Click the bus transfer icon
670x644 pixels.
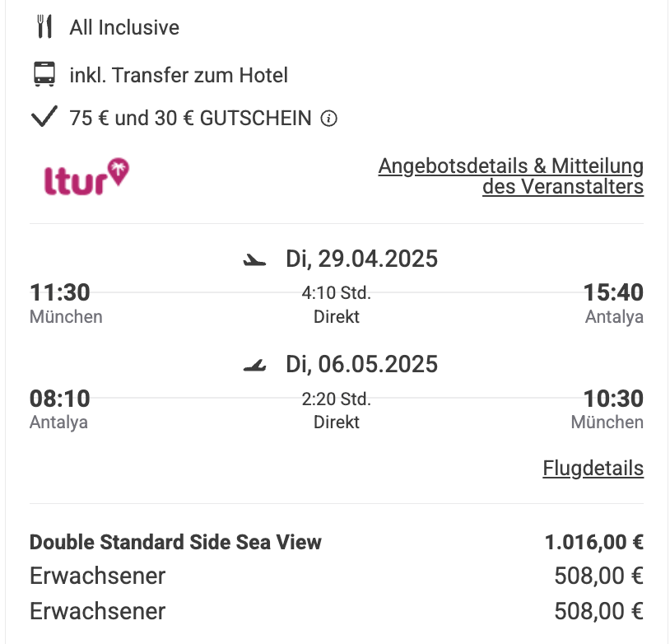tap(44, 74)
